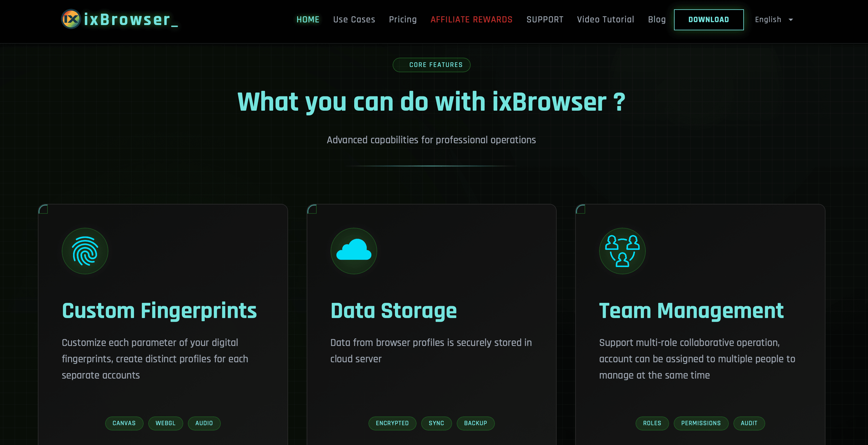
Task: Select the BACKUP tag
Action: [x=475, y=423]
